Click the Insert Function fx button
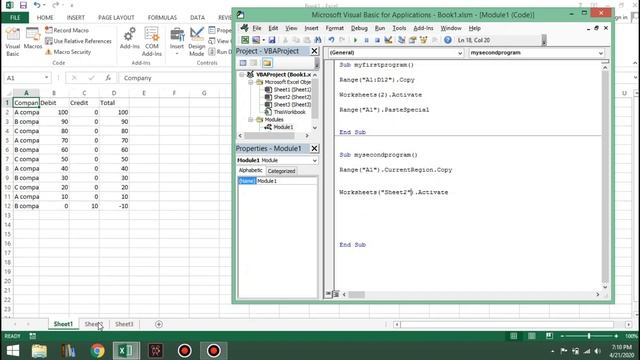The height and width of the screenshot is (360, 640). click(x=108, y=78)
